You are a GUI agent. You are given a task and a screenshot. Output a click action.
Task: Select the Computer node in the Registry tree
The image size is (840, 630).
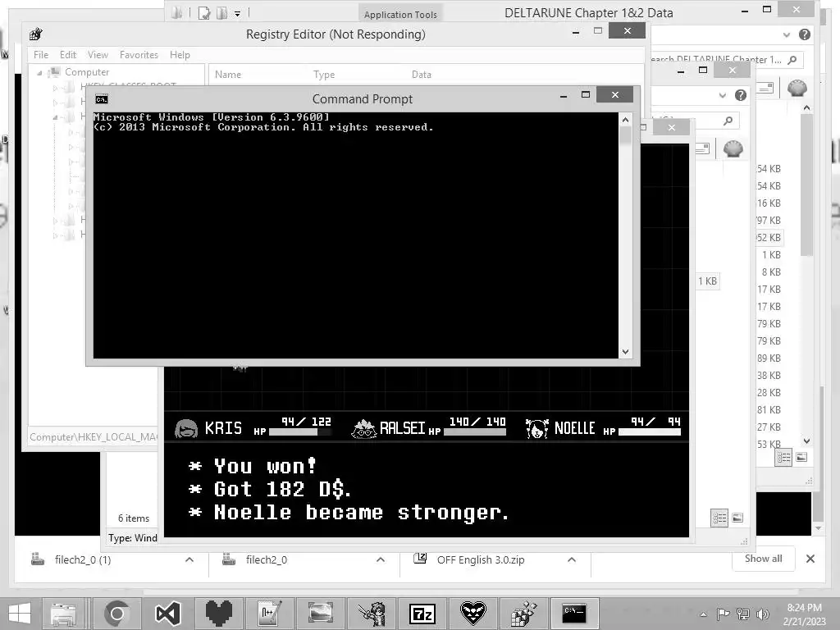(x=87, y=72)
